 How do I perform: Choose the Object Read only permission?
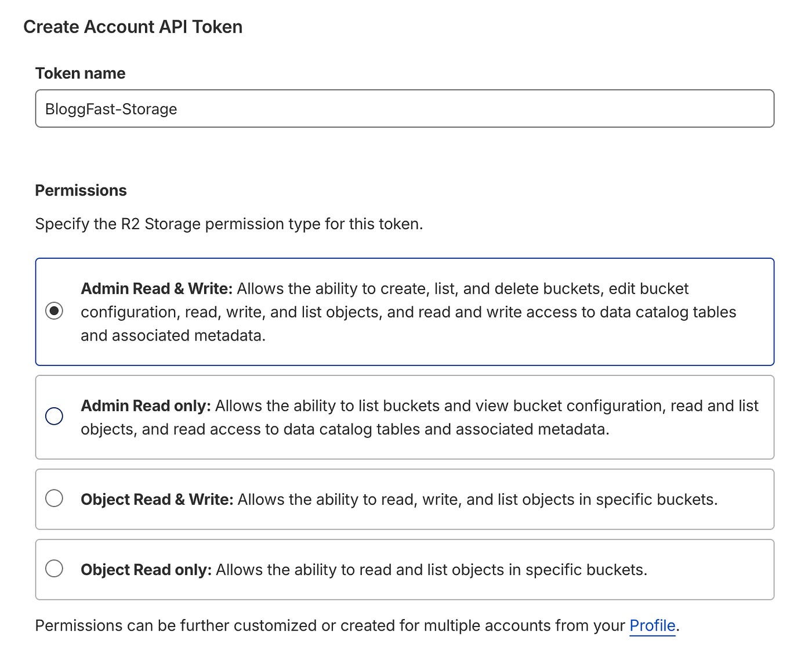click(54, 569)
